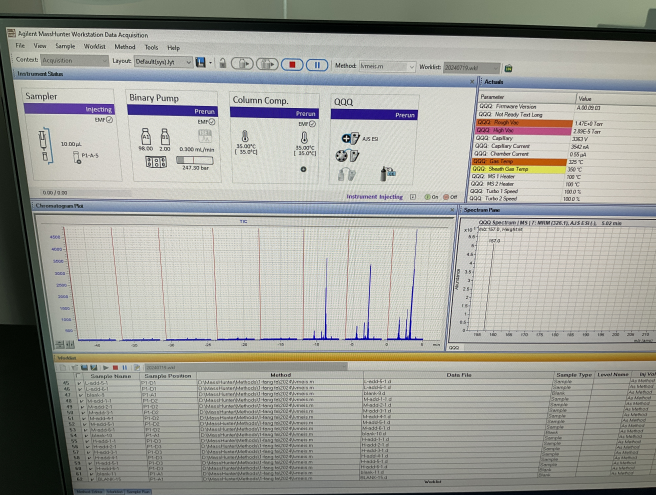Screen dimensions: 656x495
Task: Start the worklist run from top toolbar
Action: point(267,64)
